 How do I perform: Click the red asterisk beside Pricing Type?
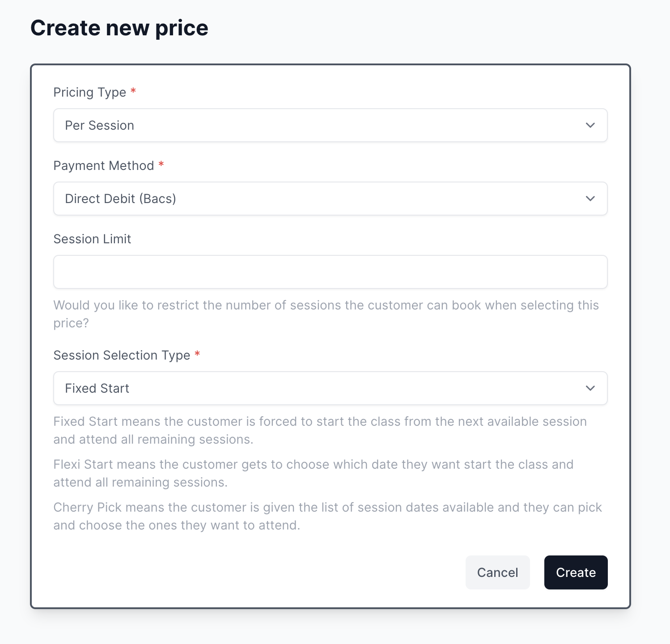pos(133,91)
